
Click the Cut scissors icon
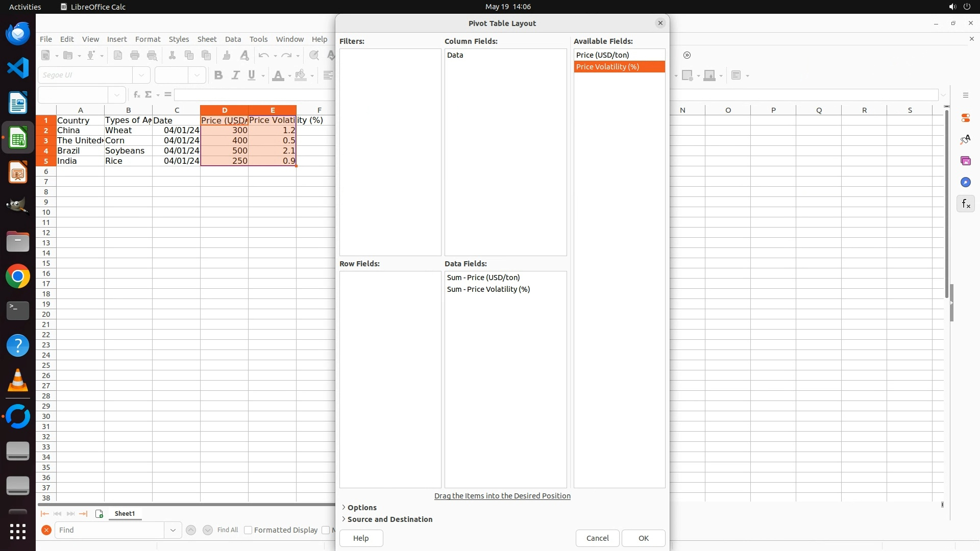(x=172, y=55)
